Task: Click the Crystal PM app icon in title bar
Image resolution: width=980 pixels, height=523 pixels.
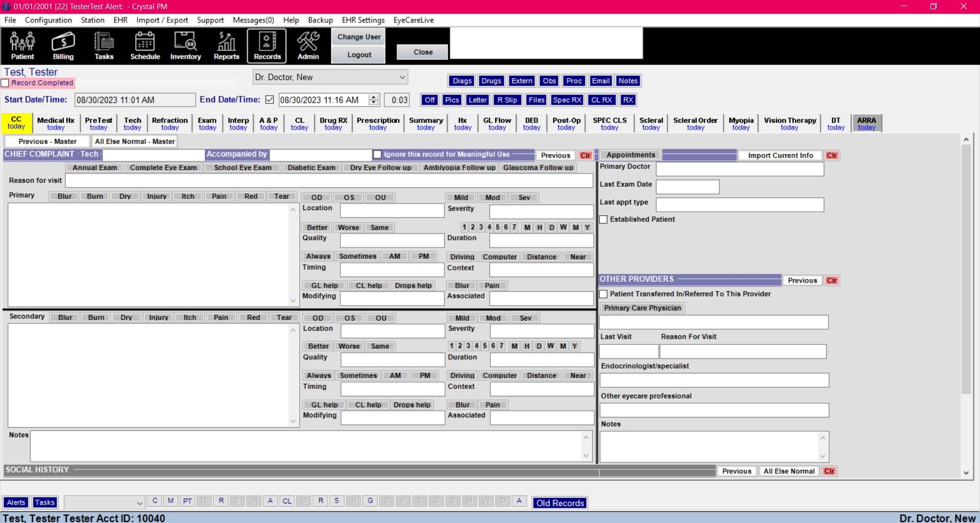Action: [6, 6]
